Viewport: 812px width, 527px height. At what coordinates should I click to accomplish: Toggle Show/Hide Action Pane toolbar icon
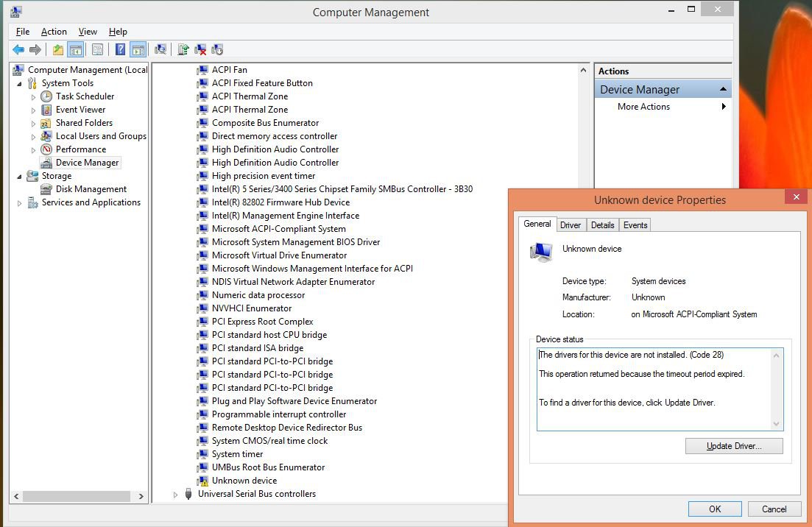click(138, 50)
